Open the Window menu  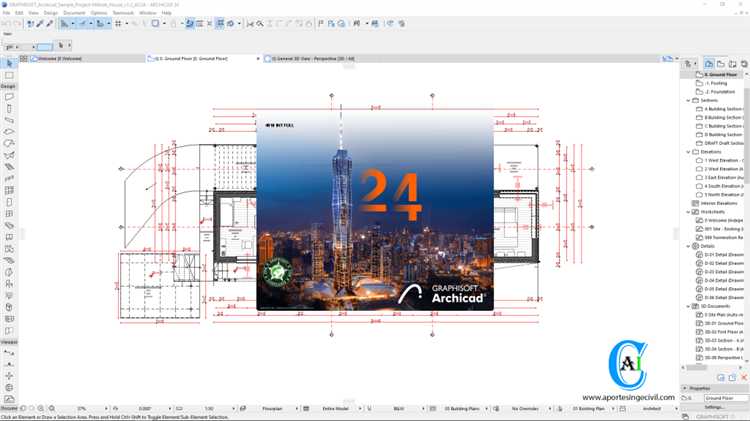pyautogui.click(x=148, y=13)
